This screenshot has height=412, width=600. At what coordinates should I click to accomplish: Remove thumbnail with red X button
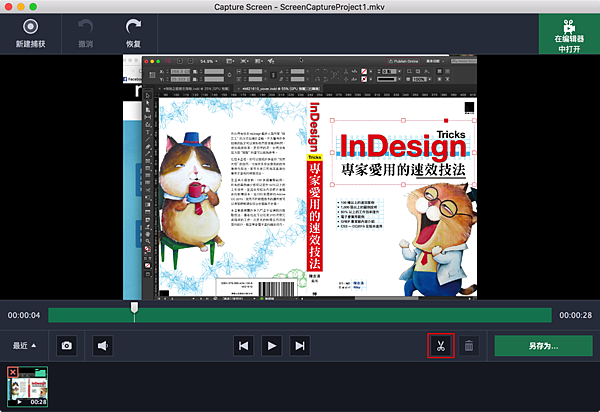pyautogui.click(x=12, y=372)
